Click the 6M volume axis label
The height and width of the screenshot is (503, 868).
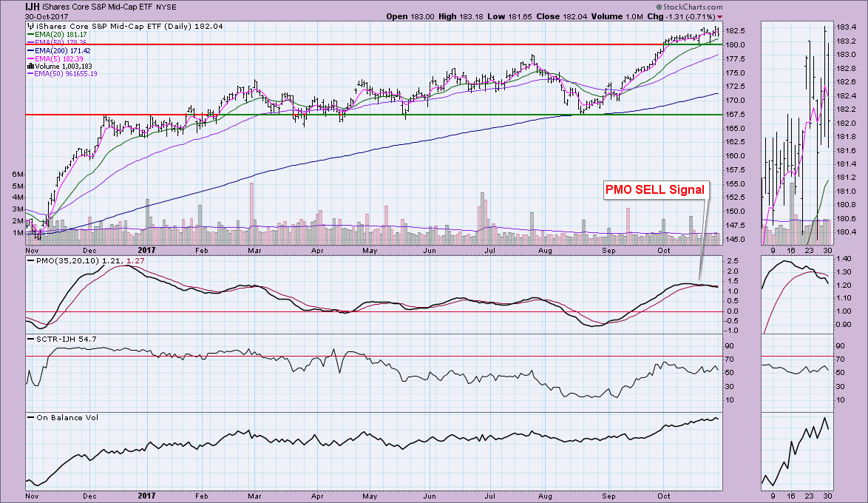(18, 175)
